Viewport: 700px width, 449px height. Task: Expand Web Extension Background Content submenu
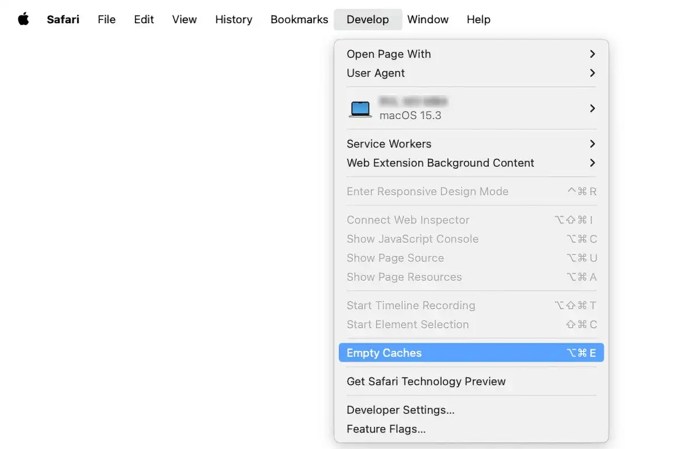coord(470,163)
